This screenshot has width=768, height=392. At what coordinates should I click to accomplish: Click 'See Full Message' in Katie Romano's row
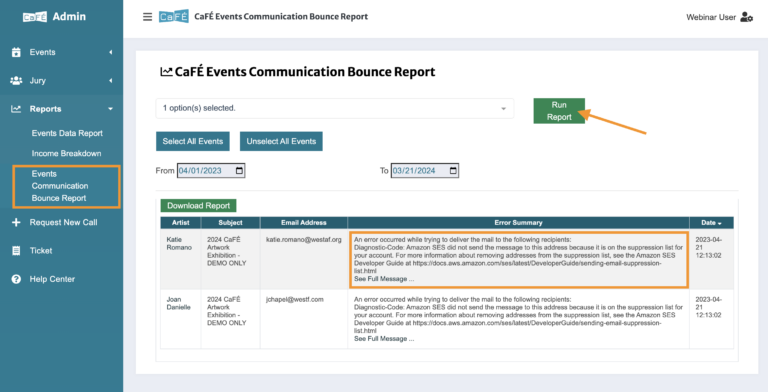pyautogui.click(x=384, y=279)
